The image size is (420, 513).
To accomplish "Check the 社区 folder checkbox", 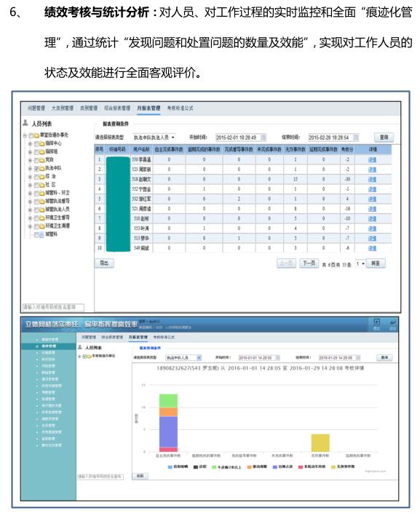I will (36, 185).
